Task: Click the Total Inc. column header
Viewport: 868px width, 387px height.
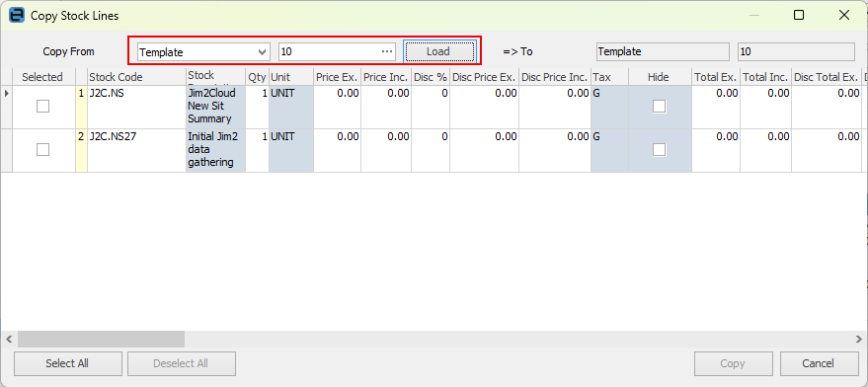Action: point(765,77)
